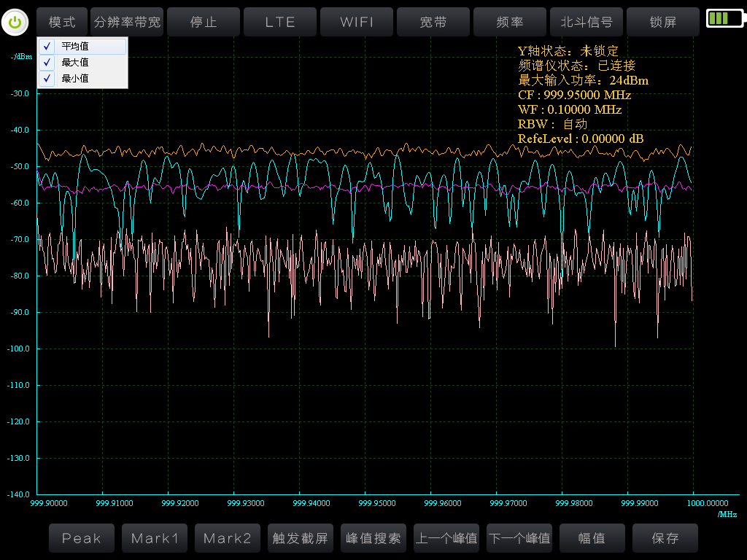Toggle the 最小值 min trace checkbox
Image resolution: width=747 pixels, height=560 pixels.
click(47, 79)
